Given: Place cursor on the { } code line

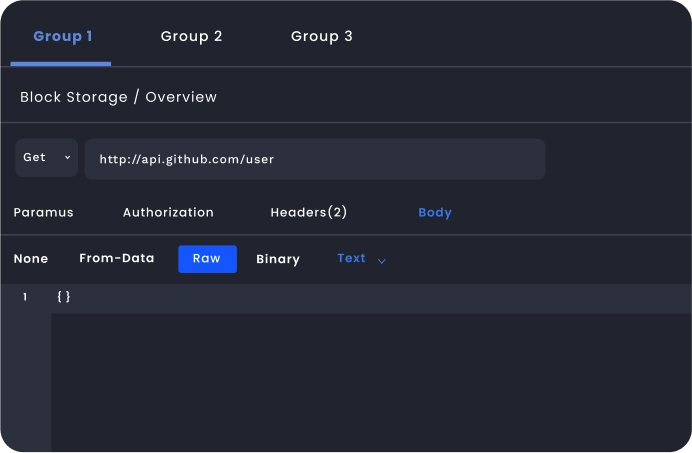Looking at the screenshot, I should tap(64, 297).
